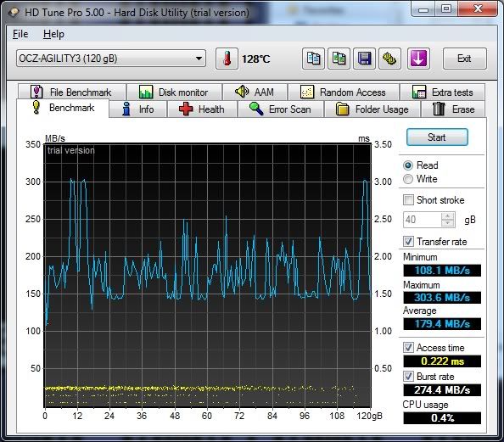Decrease short stroke size with down arrow
This screenshot has height=442, width=504.
pyautogui.click(x=447, y=223)
